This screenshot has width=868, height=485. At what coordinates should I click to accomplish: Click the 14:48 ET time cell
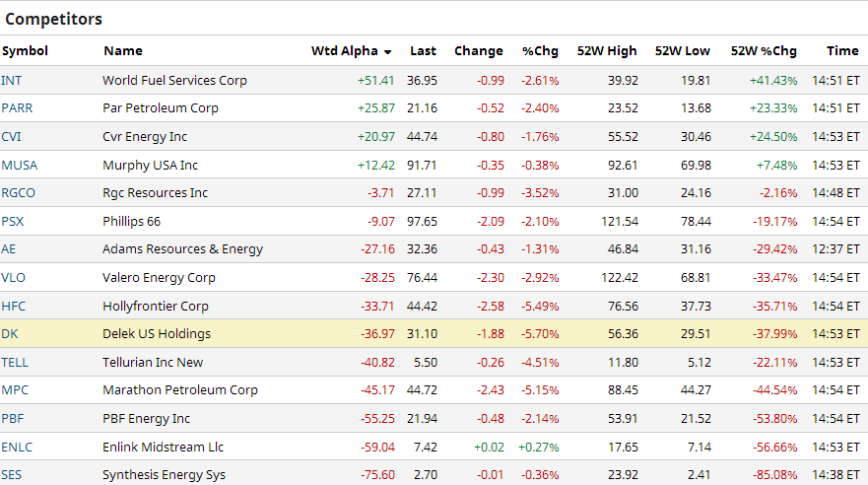[835, 192]
